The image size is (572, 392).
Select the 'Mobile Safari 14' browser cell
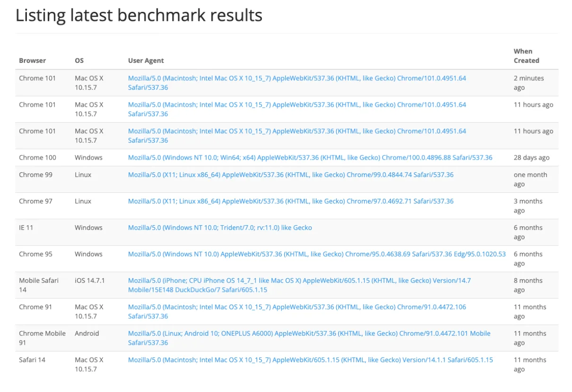(39, 285)
